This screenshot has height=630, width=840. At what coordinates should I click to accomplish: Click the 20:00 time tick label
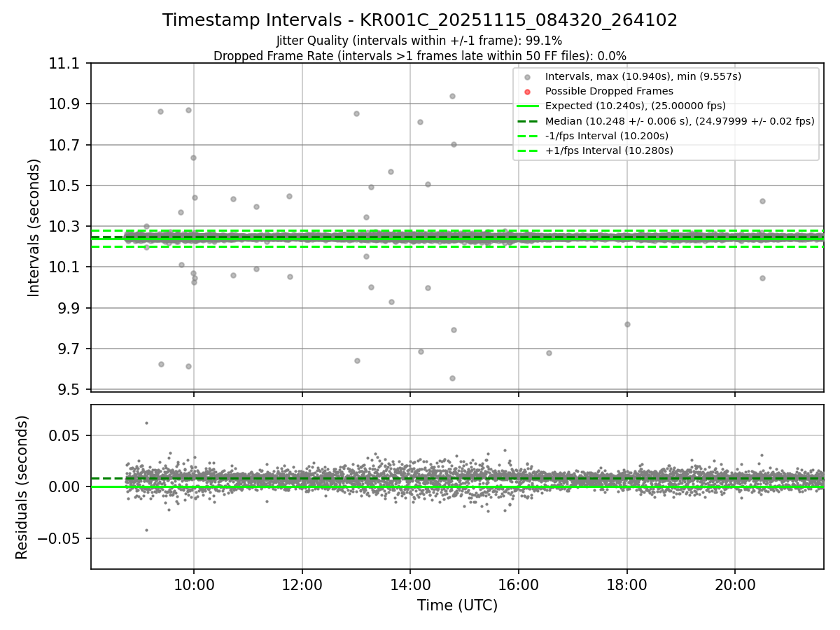tap(735, 584)
